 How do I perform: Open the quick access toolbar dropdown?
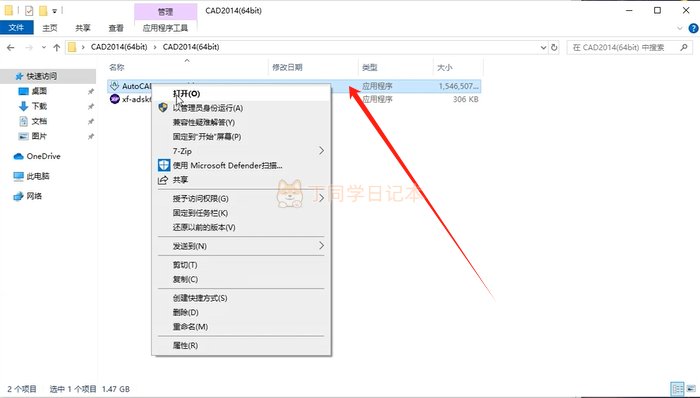click(54, 11)
